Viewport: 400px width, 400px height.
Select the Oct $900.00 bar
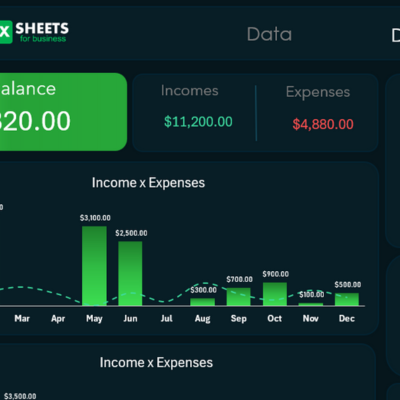tap(275, 294)
